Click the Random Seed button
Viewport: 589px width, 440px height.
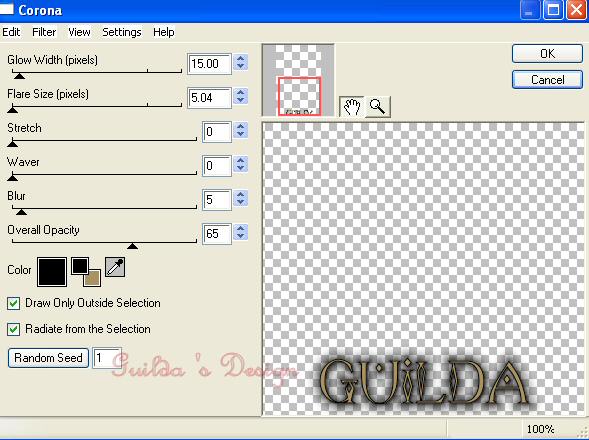pyautogui.click(x=48, y=358)
